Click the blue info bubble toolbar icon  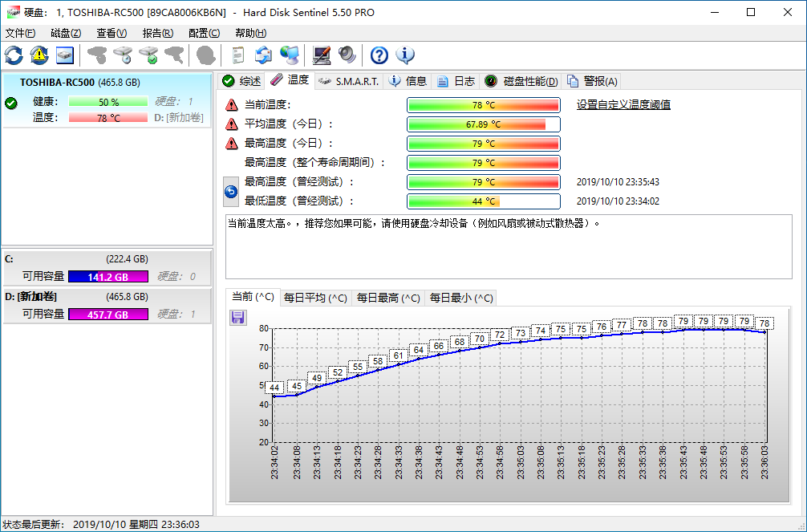(x=405, y=55)
